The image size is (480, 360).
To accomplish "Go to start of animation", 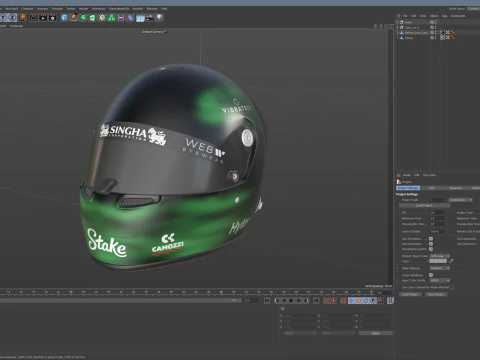I will pos(267,301).
